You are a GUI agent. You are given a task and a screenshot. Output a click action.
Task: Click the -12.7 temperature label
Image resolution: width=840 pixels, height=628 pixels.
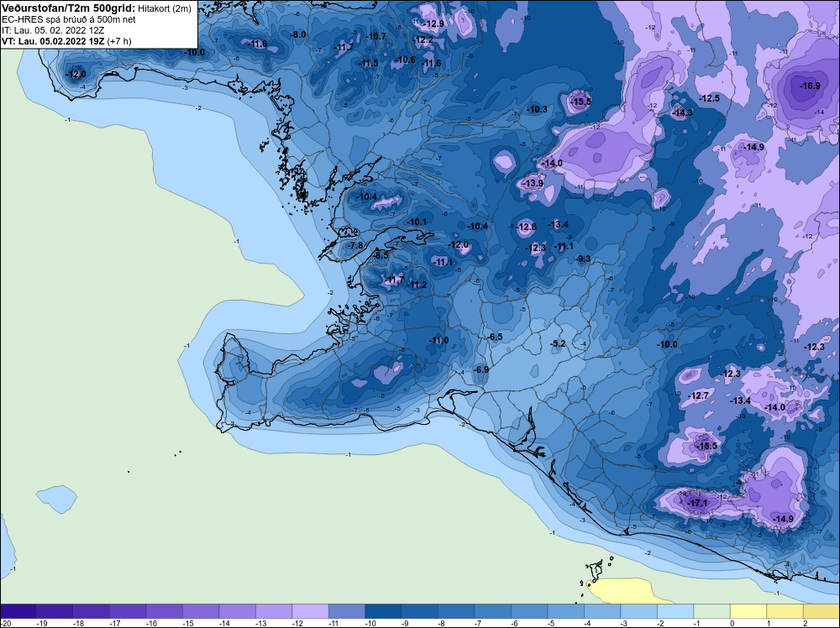coord(698,395)
